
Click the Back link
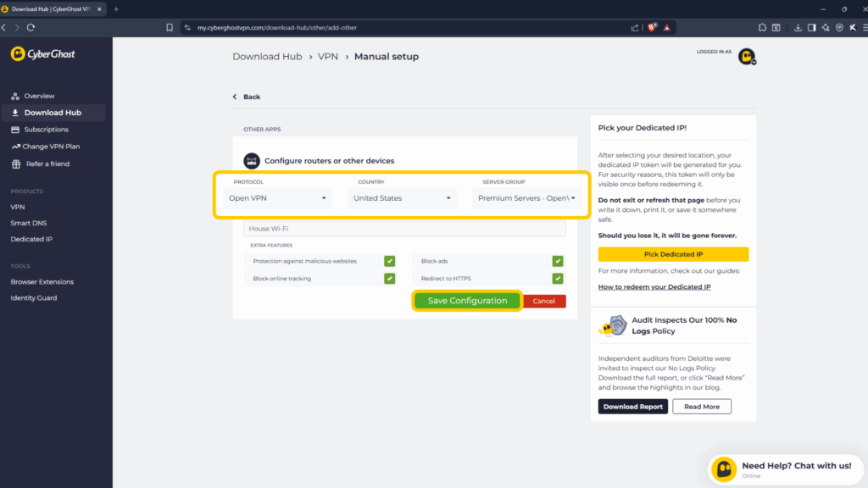pos(247,97)
